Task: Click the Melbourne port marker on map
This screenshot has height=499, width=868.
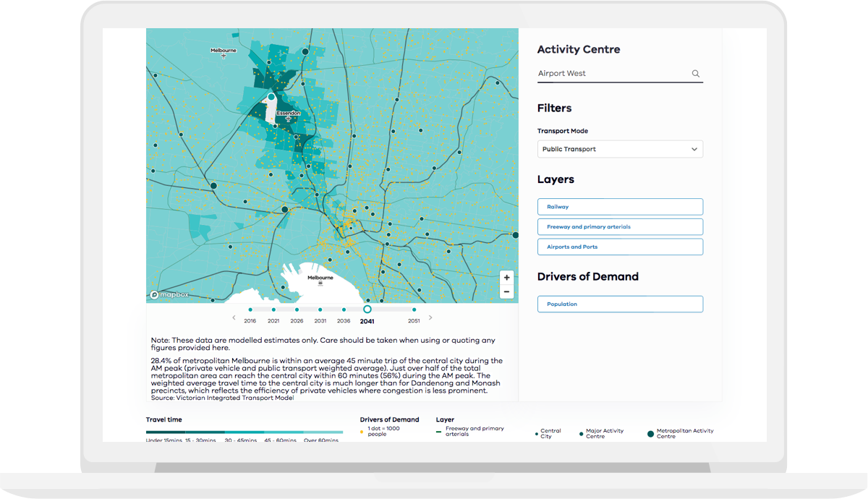Action: click(x=320, y=283)
